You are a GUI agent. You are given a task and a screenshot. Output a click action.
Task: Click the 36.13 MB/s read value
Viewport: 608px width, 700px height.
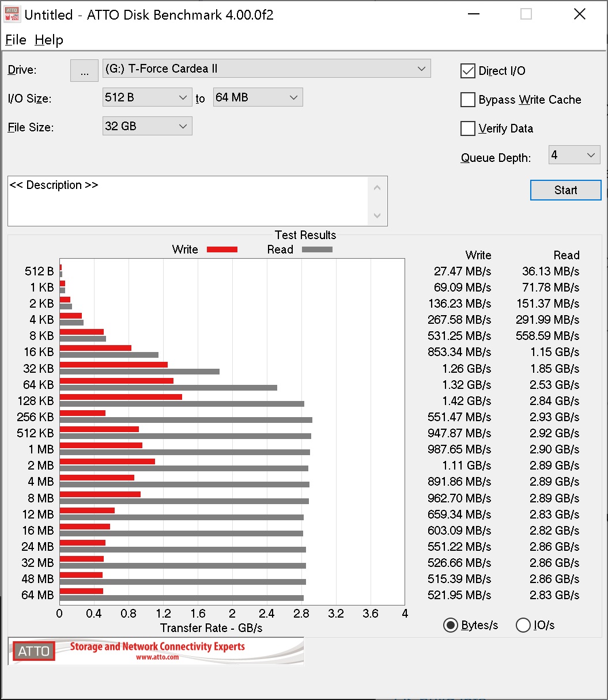click(x=550, y=271)
